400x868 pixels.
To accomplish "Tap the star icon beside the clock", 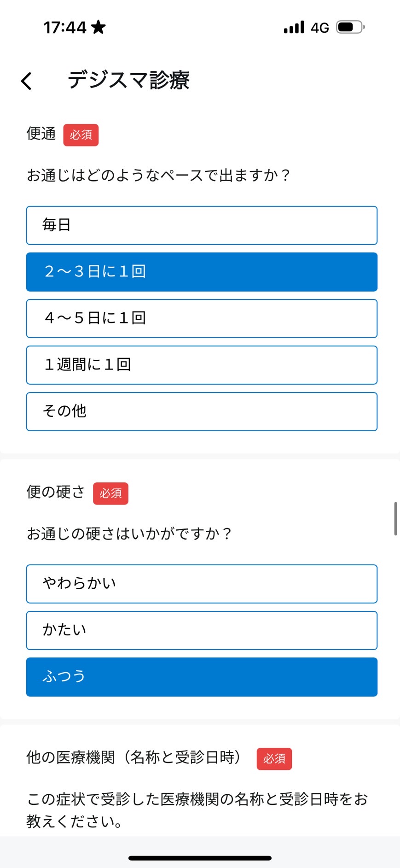I will [98, 27].
